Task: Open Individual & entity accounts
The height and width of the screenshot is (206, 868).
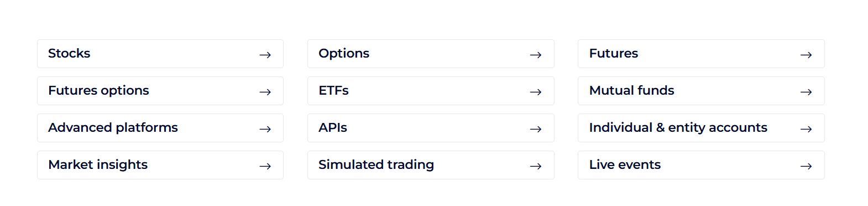Action: pos(701,128)
